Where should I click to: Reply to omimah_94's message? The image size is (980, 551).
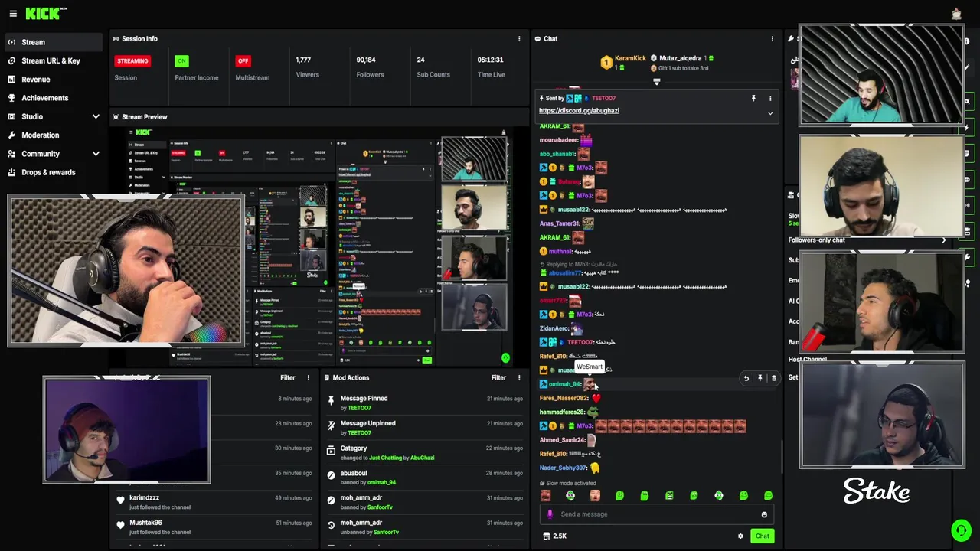(x=746, y=378)
